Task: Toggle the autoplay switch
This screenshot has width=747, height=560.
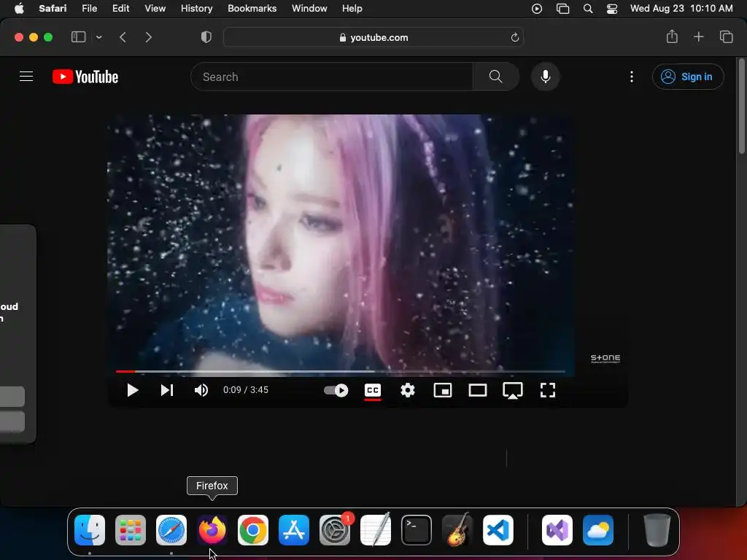Action: 336,391
